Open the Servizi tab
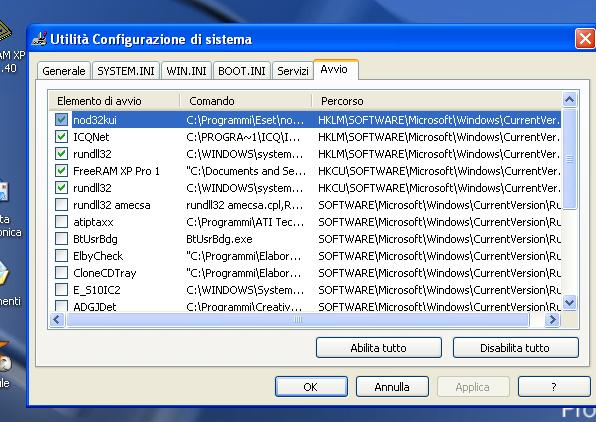The height and width of the screenshot is (422, 596). tap(293, 71)
